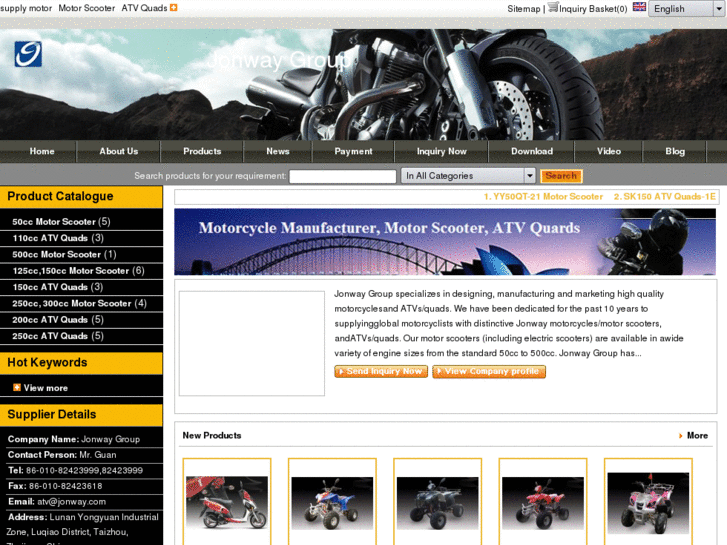Click the atv@jonway.com email address
Viewport: 727px width, 545px height.
pyautogui.click(x=71, y=502)
